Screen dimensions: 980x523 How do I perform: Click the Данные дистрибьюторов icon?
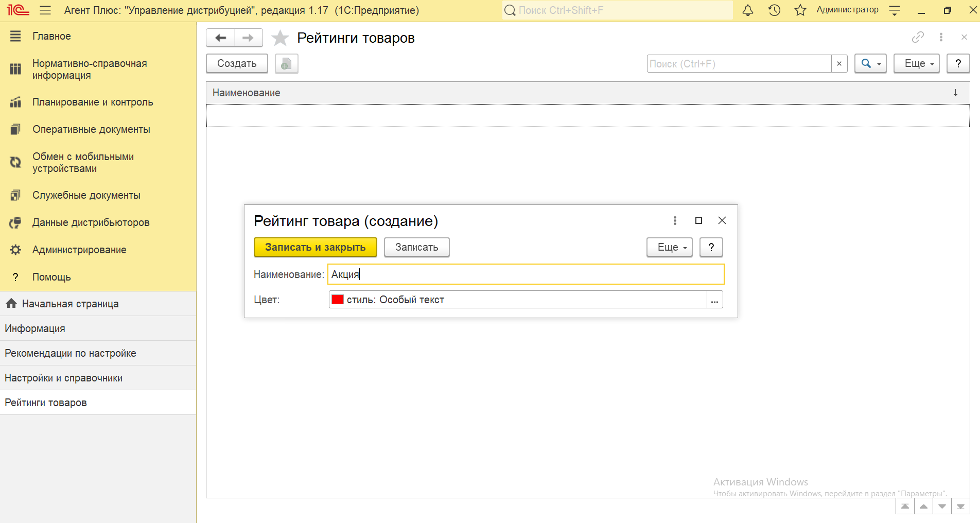click(x=15, y=222)
